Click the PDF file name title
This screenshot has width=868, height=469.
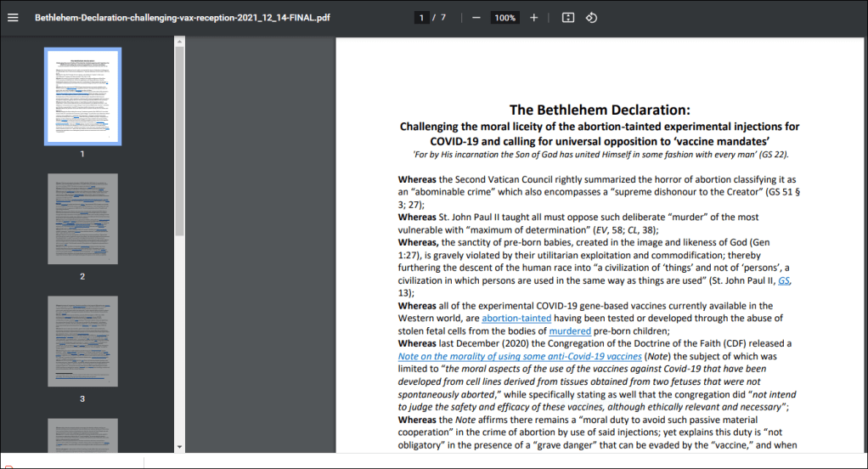(x=182, y=18)
